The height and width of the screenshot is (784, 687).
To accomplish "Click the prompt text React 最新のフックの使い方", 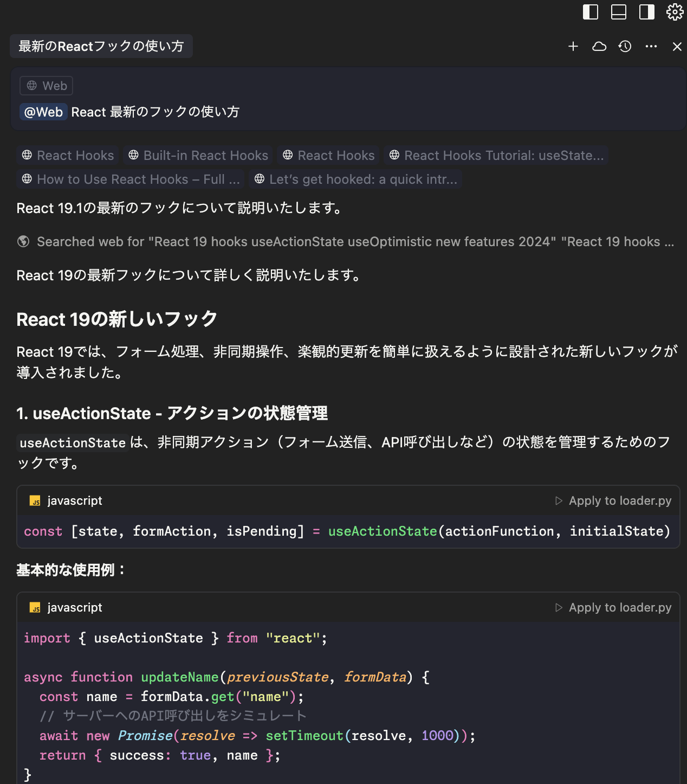I will [x=155, y=112].
